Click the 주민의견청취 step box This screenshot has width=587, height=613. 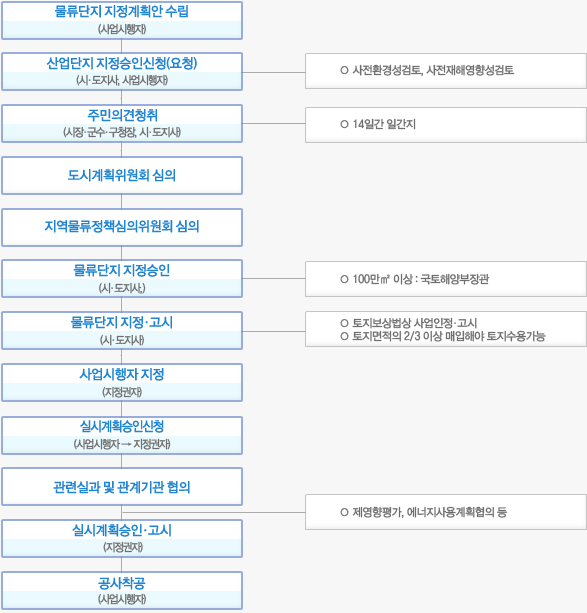122,123
